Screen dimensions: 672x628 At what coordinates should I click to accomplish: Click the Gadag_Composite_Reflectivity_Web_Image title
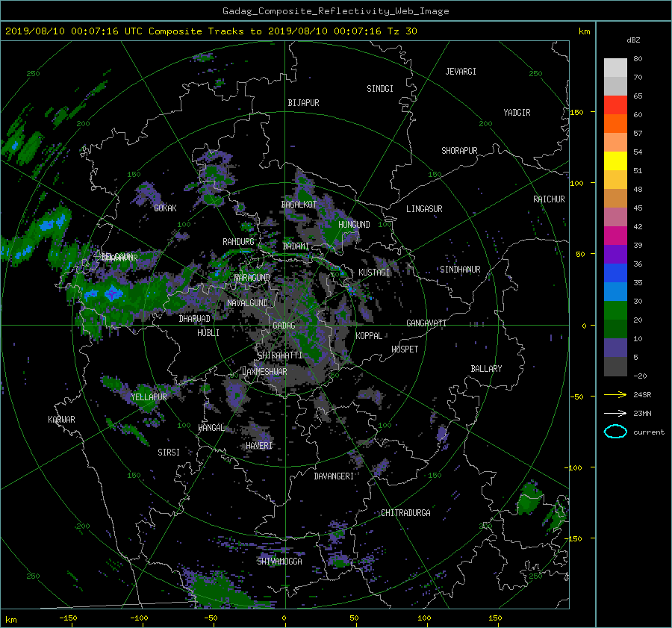tap(335, 11)
